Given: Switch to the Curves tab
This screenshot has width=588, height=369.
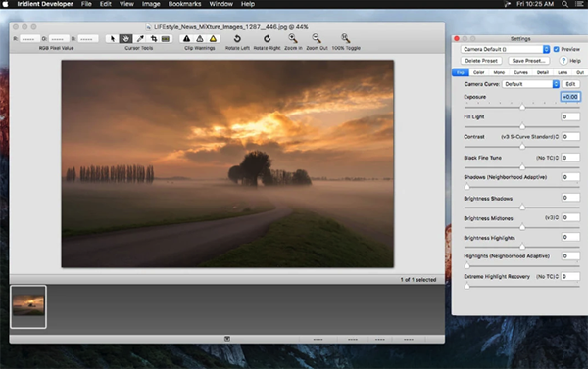Looking at the screenshot, I should [520, 72].
